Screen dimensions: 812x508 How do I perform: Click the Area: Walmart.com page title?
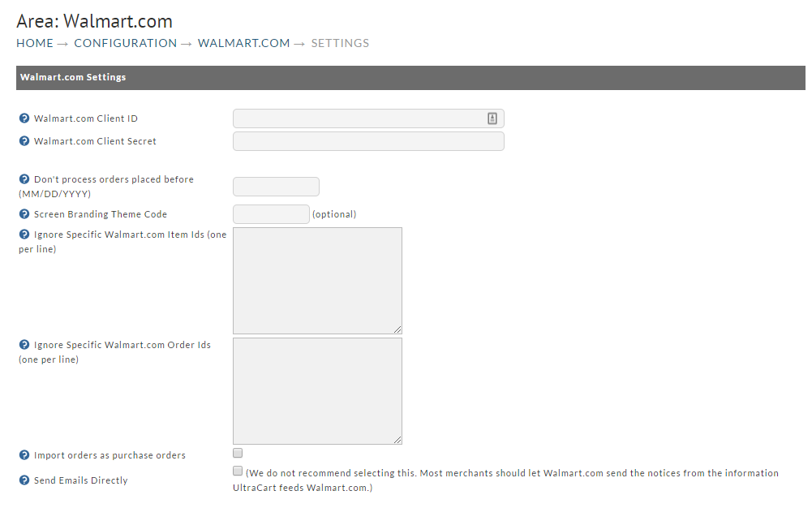[x=94, y=21]
